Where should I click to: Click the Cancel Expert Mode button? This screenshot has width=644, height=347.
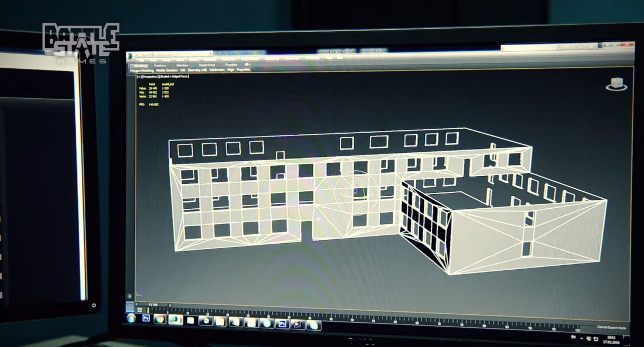coord(611,327)
